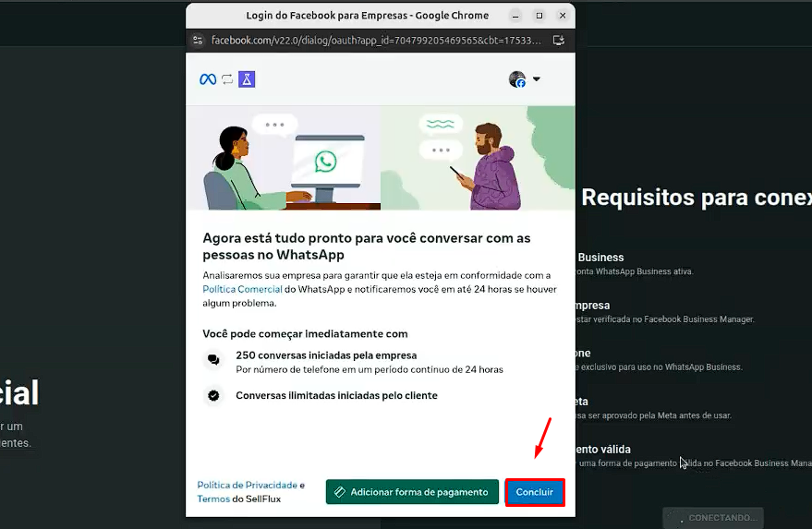Open the Política Comercial link
The width and height of the screenshot is (812, 529).
(242, 289)
